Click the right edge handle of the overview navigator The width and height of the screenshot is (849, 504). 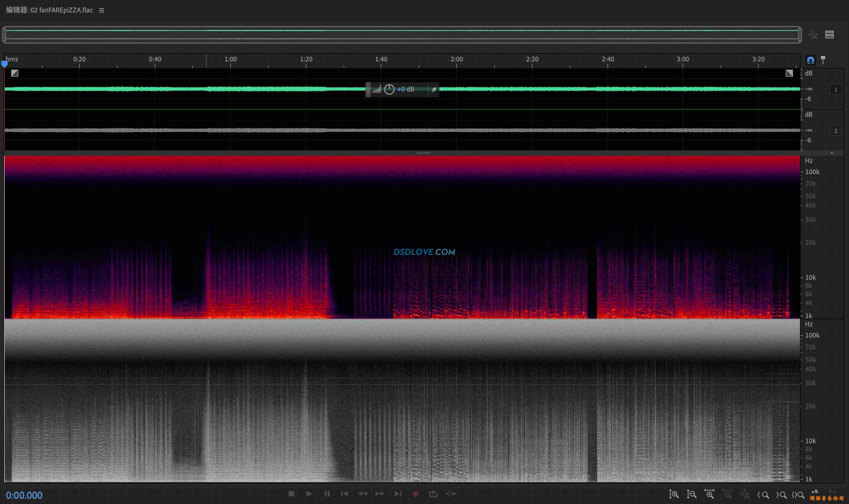(800, 35)
